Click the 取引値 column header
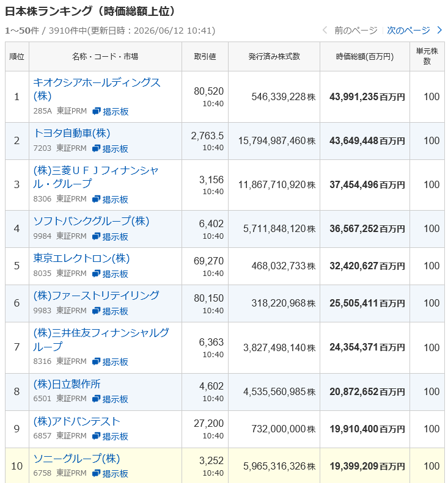The width and height of the screenshot is (448, 483). point(205,56)
